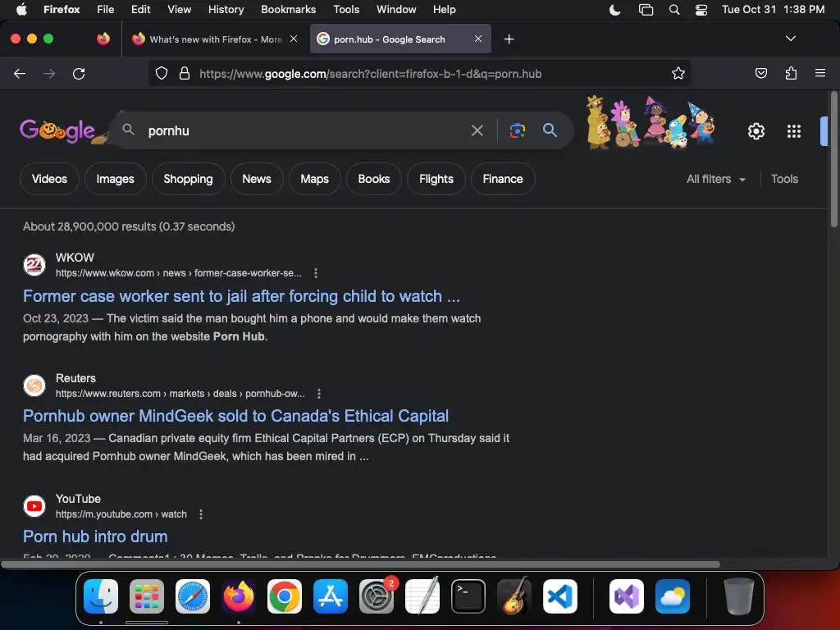Reload the current page

[79, 73]
